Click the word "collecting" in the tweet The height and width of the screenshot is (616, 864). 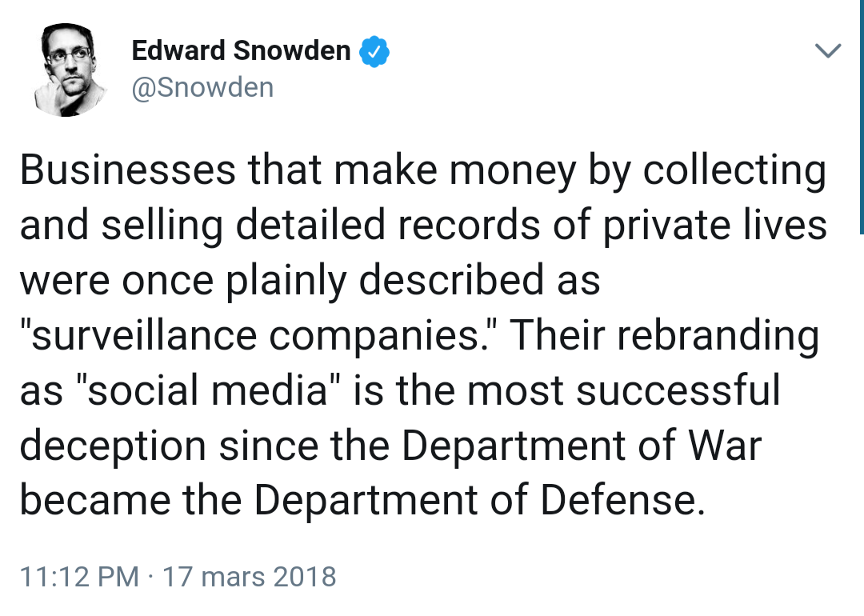pos(734,170)
